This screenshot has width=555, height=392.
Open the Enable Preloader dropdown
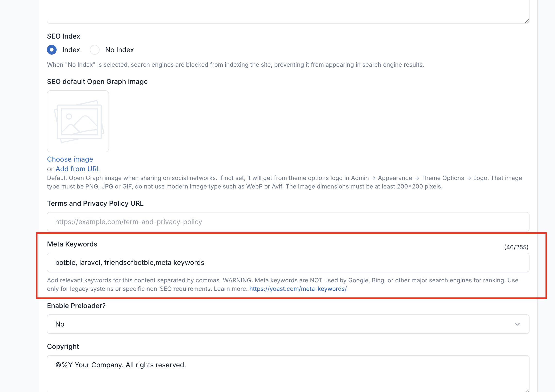(288, 324)
